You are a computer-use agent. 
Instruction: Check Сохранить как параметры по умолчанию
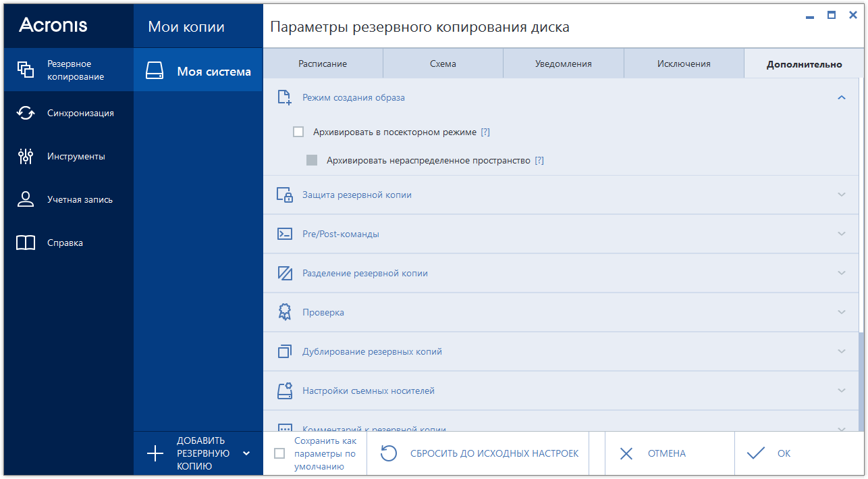279,453
